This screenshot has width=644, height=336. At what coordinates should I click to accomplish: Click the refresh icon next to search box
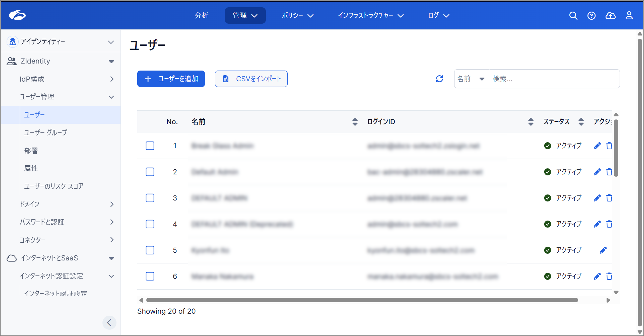pos(439,79)
